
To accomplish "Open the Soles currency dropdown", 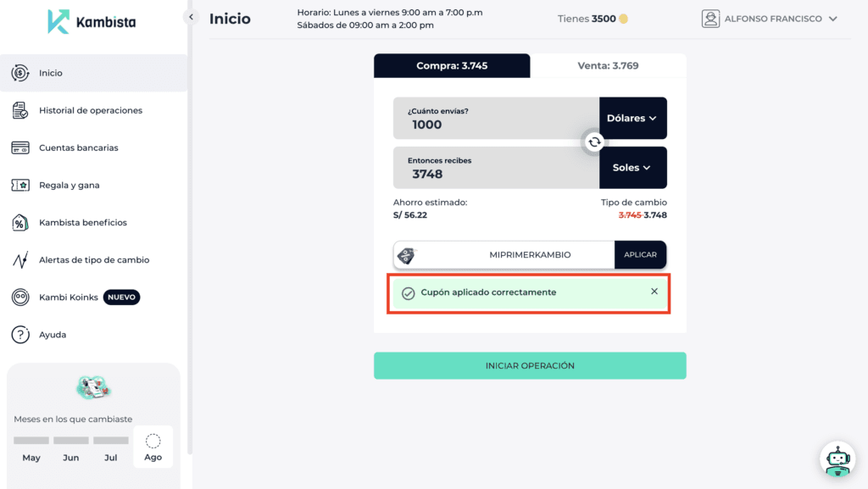I will coord(632,168).
